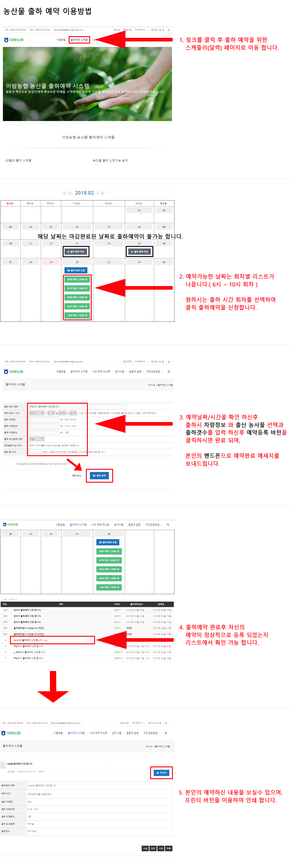Open the 마늘 product dropdown
290x868 pixels.
pyautogui.click(x=37, y=439)
